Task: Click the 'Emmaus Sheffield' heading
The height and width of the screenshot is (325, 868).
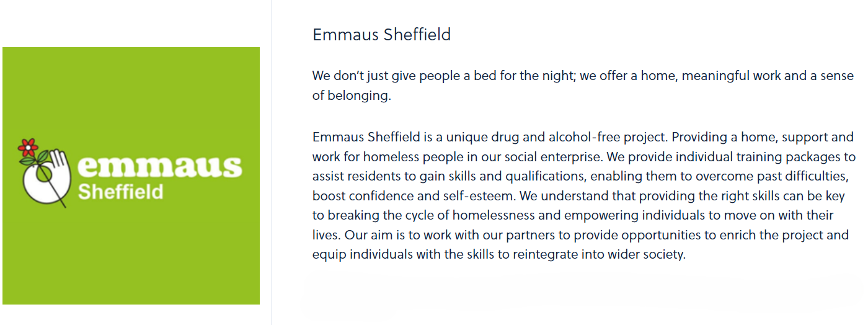Action: tap(381, 34)
